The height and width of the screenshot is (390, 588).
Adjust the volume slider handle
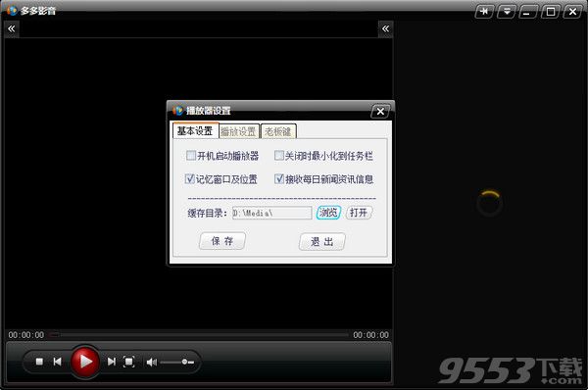tap(184, 362)
